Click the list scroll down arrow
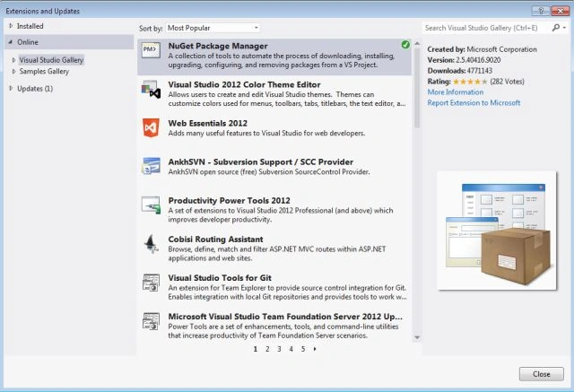Image resolution: width=574 pixels, height=392 pixels. (x=416, y=337)
